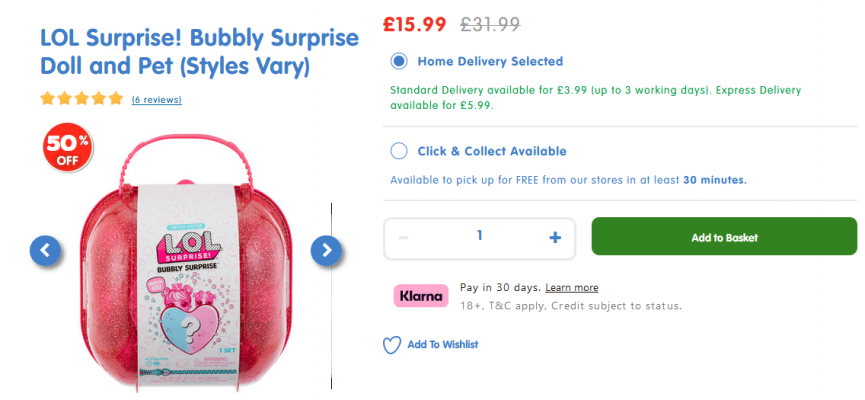Open Klarna Learn more link

pos(572,287)
